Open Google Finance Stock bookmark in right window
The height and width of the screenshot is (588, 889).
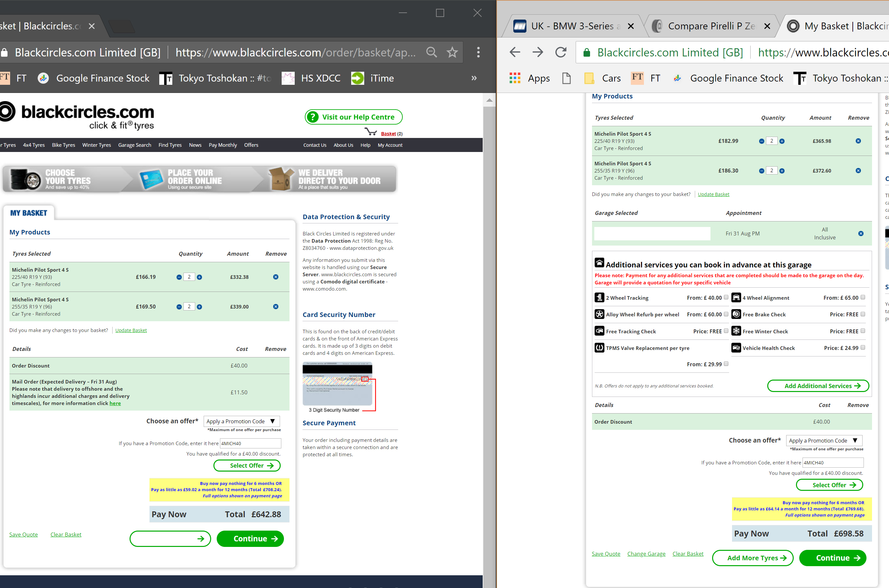click(x=728, y=78)
